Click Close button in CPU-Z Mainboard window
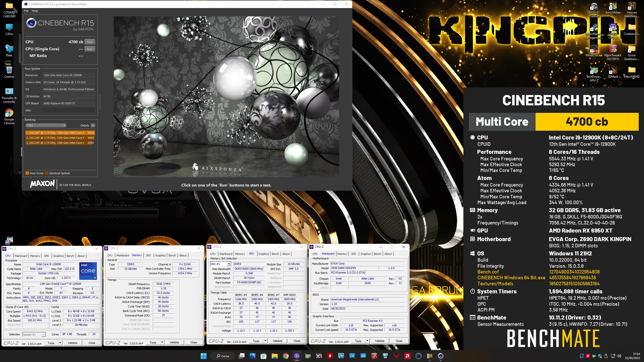 pyautogui.click(x=399, y=341)
